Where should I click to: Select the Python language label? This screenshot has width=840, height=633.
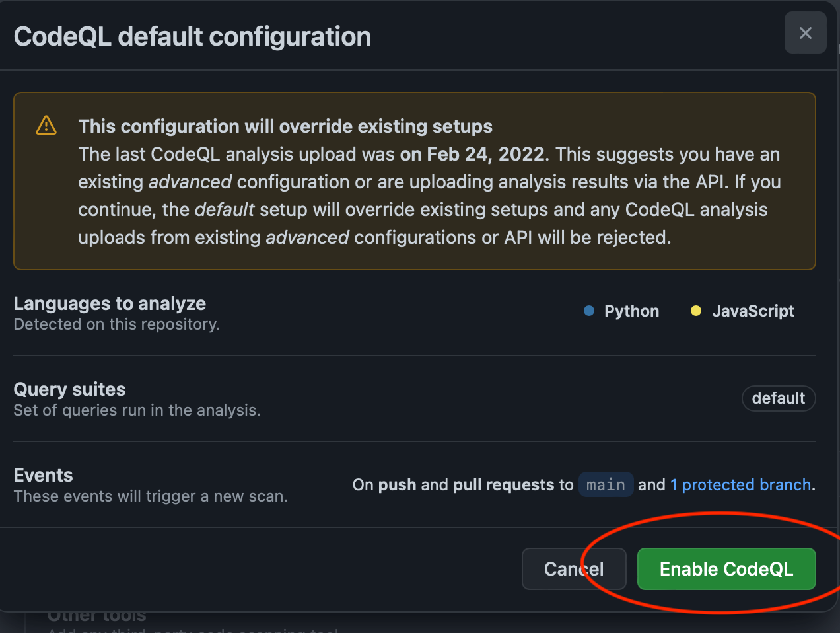tap(631, 311)
